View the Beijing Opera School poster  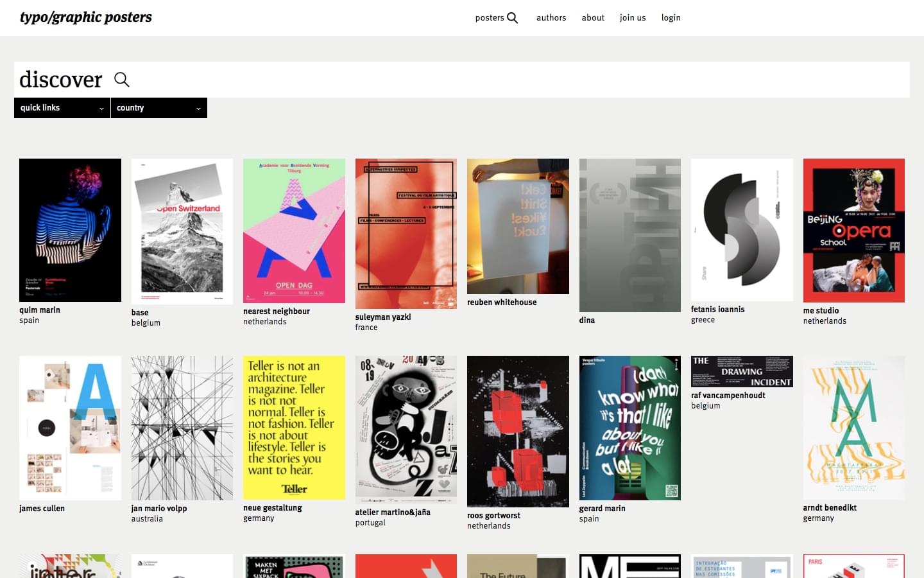pyautogui.click(x=854, y=231)
